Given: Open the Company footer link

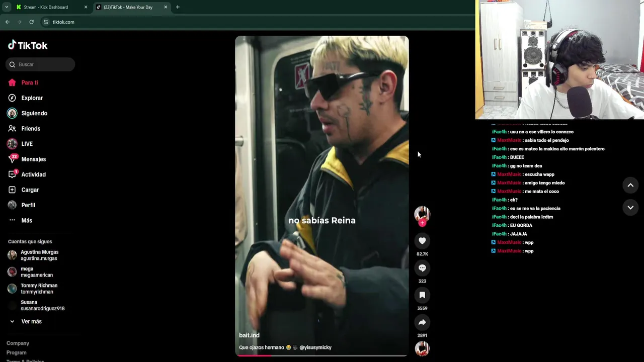Looking at the screenshot, I should coord(18,343).
